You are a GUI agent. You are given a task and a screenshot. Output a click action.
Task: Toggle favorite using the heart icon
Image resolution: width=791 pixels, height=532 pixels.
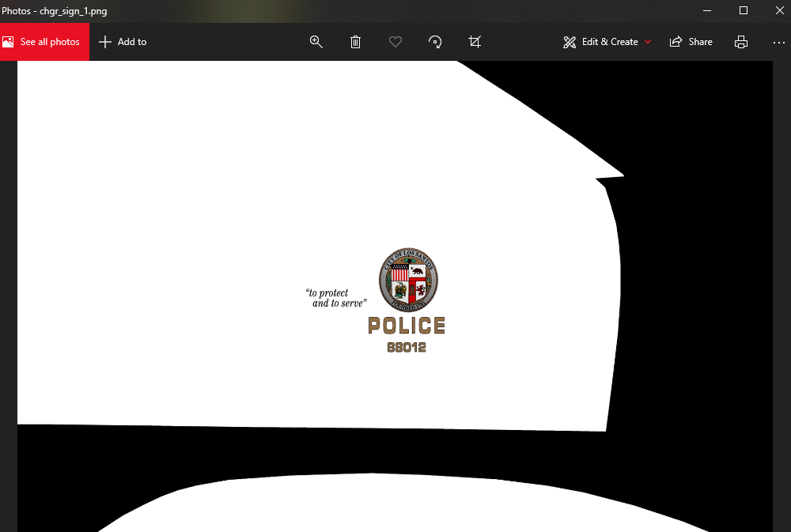tap(395, 41)
